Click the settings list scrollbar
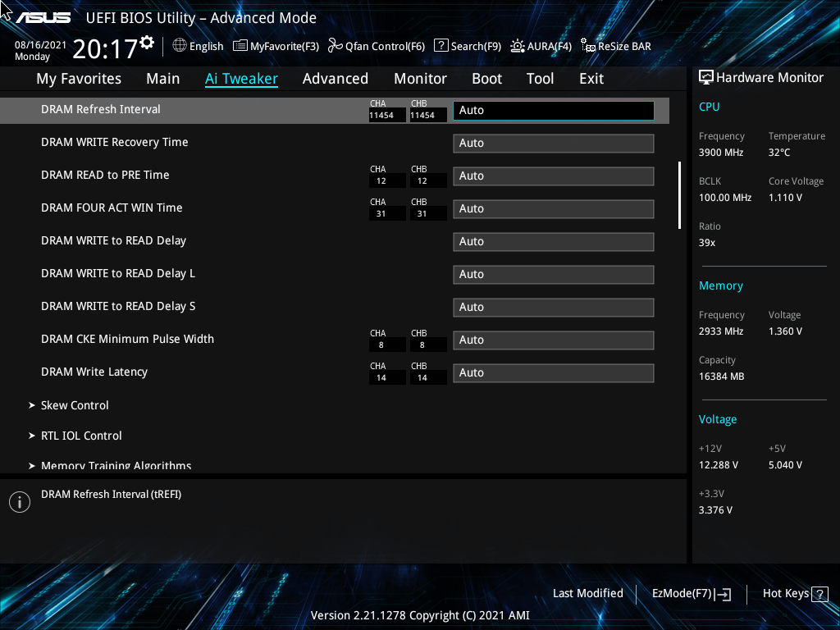840x630 pixels. 679,195
